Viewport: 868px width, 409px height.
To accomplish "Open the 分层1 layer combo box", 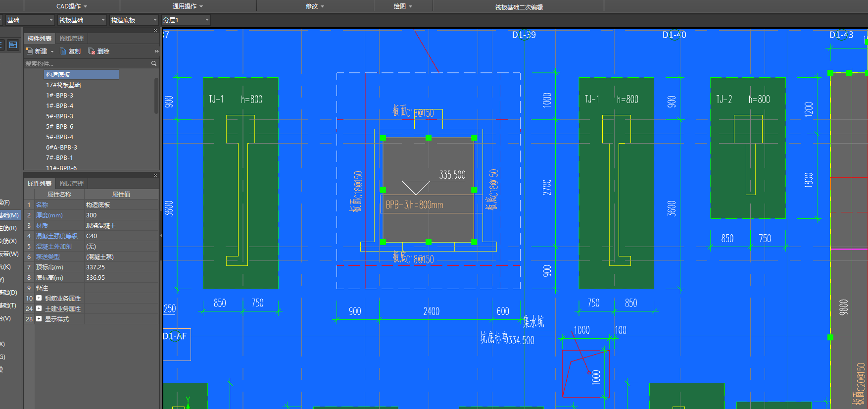I will pyautogui.click(x=186, y=20).
